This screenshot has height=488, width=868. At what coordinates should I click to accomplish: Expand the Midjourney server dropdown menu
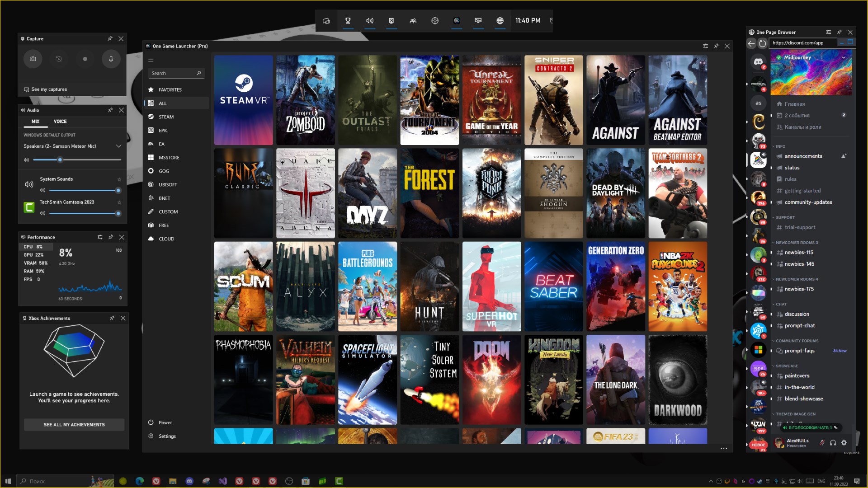843,57
